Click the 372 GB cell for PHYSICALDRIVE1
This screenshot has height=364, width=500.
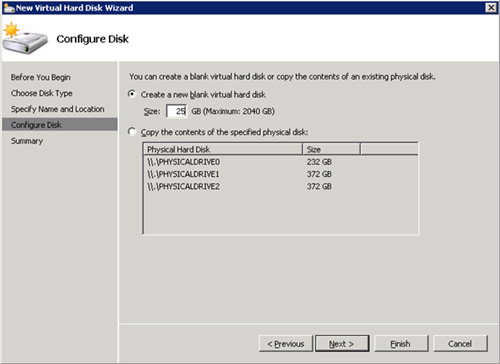319,174
